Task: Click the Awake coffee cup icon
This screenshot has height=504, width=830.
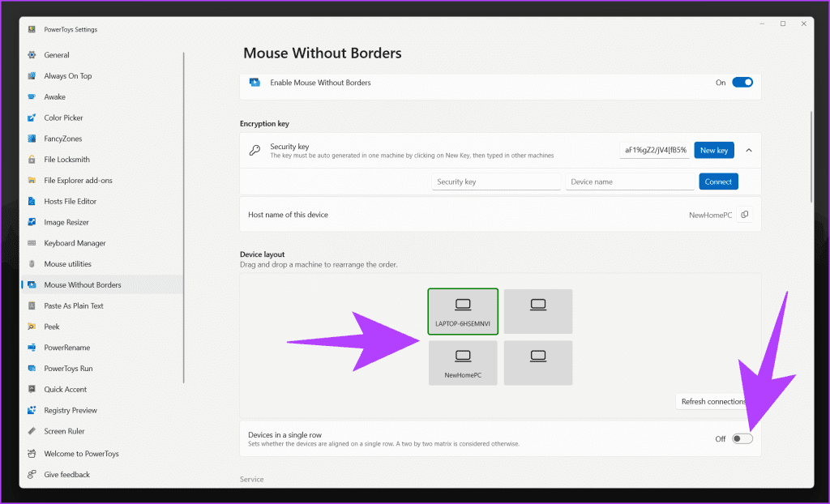Action: (32, 97)
